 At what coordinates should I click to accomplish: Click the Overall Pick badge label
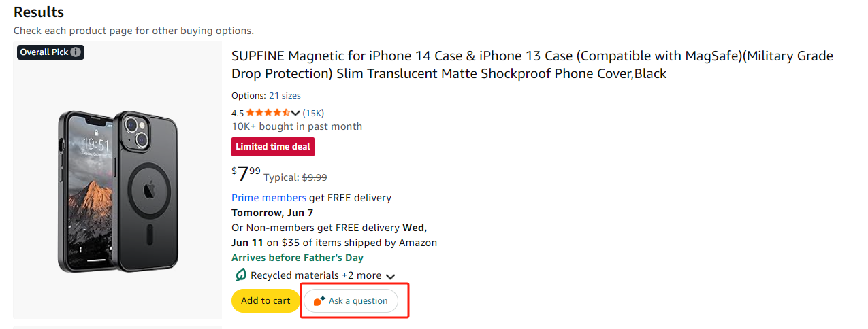44,52
